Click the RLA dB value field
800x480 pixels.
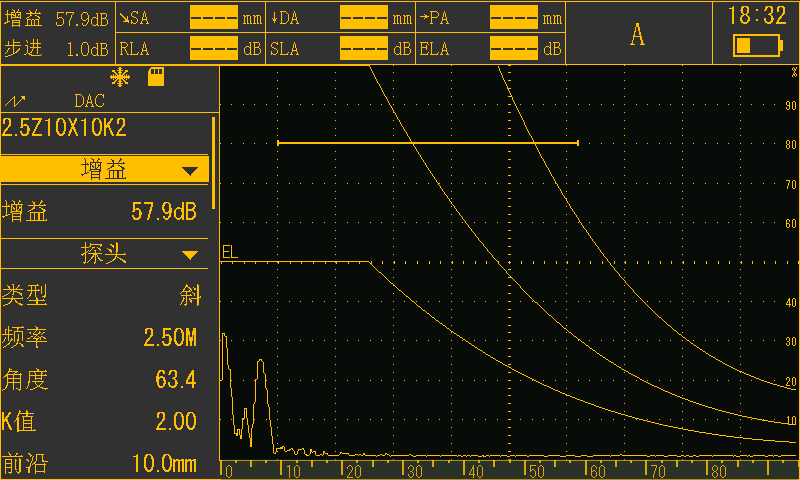214,48
